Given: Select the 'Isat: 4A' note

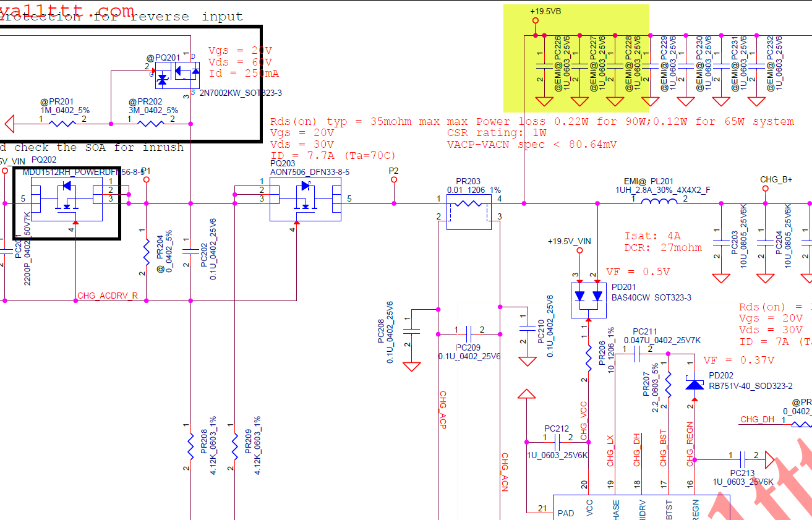Looking at the screenshot, I should (652, 236).
